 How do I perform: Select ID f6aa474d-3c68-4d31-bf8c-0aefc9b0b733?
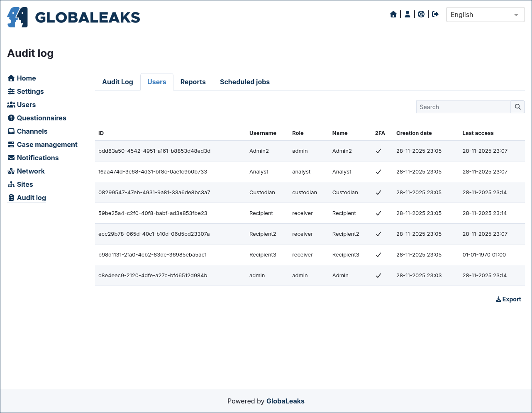coord(153,172)
